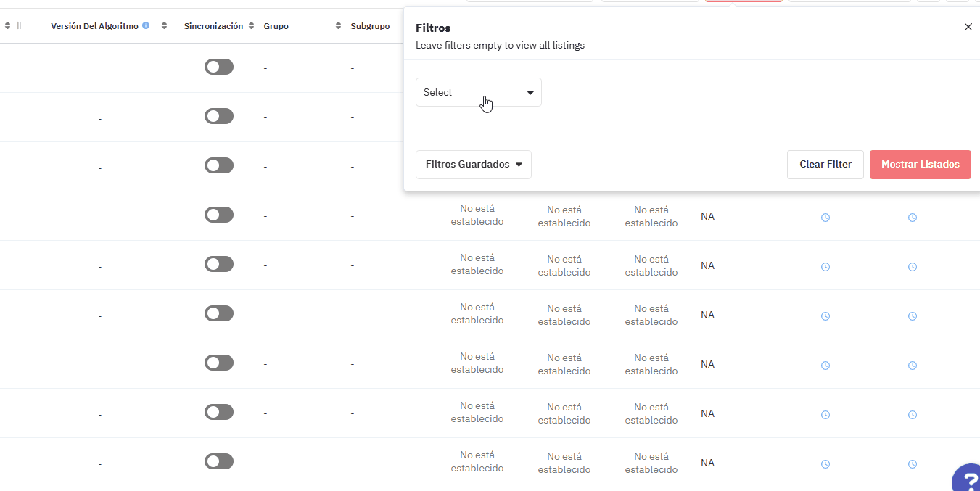The width and height of the screenshot is (980, 491).
Task: Click the left clock icon in the bottom row
Action: coord(825,464)
